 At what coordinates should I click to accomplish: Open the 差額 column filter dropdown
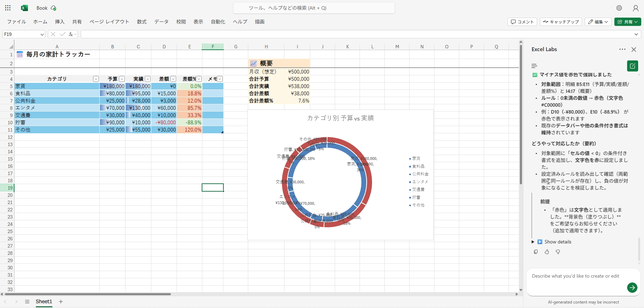(173, 79)
